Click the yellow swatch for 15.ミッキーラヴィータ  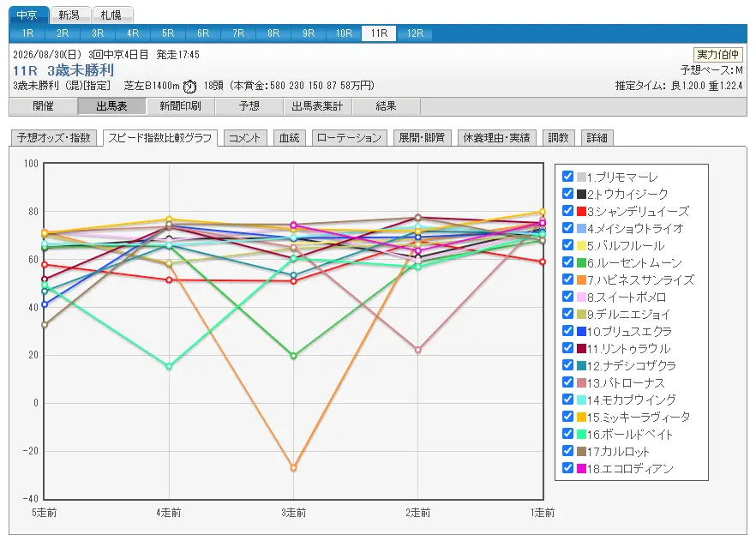pyautogui.click(x=581, y=417)
